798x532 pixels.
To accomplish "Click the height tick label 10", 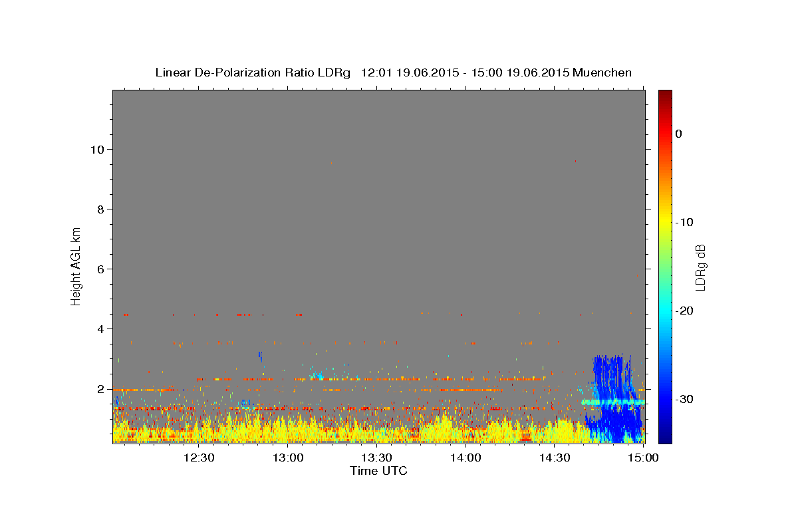I will pos(98,149).
